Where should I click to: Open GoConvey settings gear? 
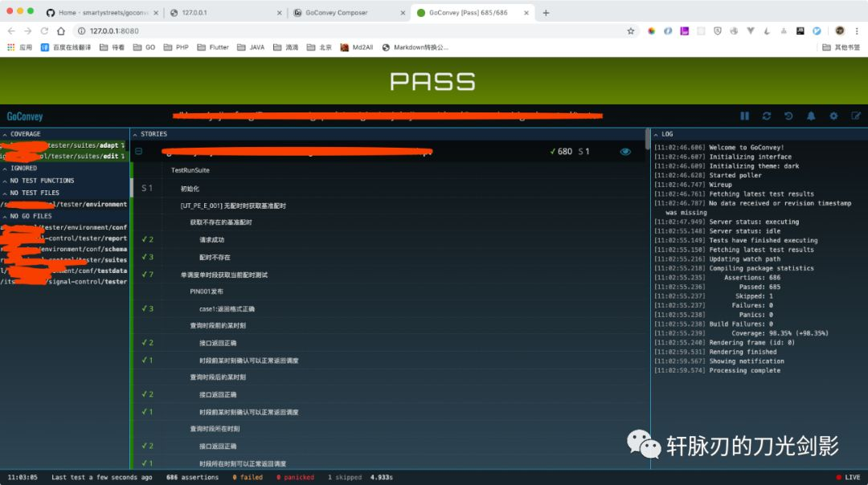[x=833, y=116]
